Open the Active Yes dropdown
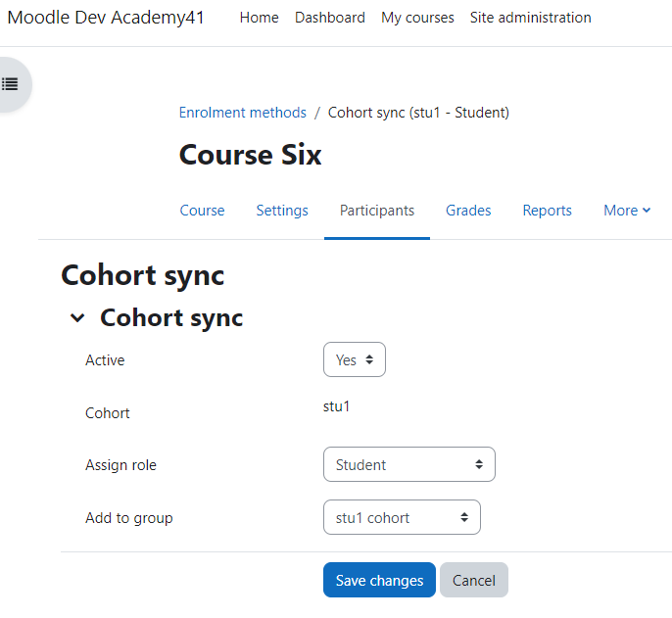 coord(355,359)
